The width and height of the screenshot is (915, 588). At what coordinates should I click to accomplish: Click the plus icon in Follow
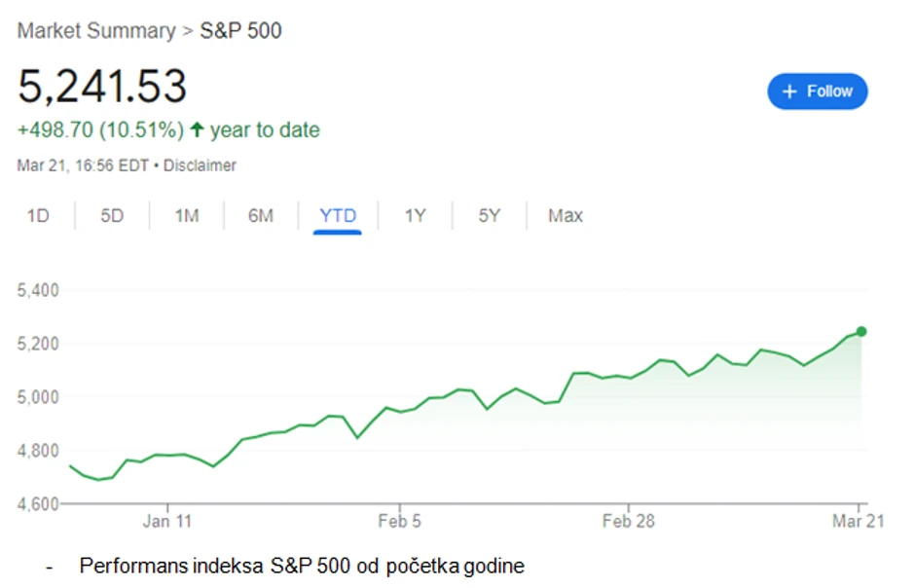pyautogui.click(x=789, y=92)
